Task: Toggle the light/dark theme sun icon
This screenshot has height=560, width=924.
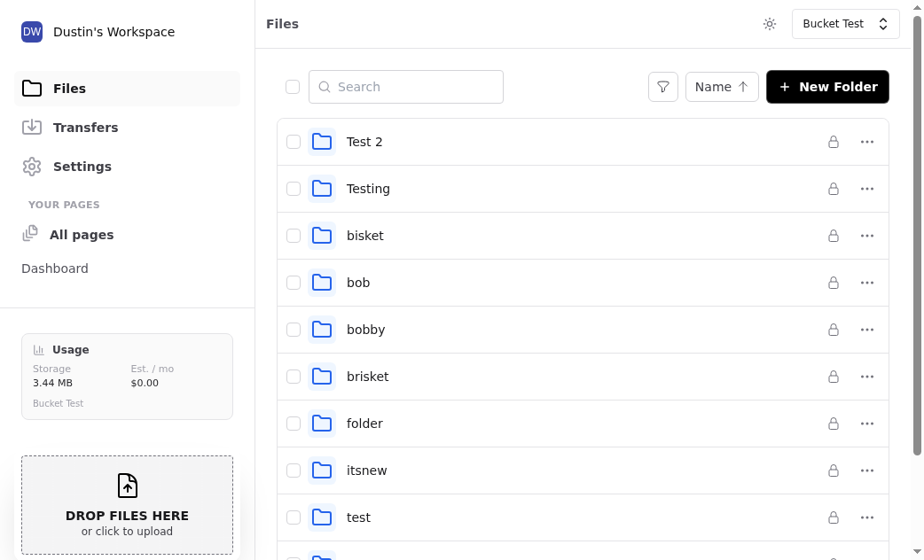Action: click(770, 24)
